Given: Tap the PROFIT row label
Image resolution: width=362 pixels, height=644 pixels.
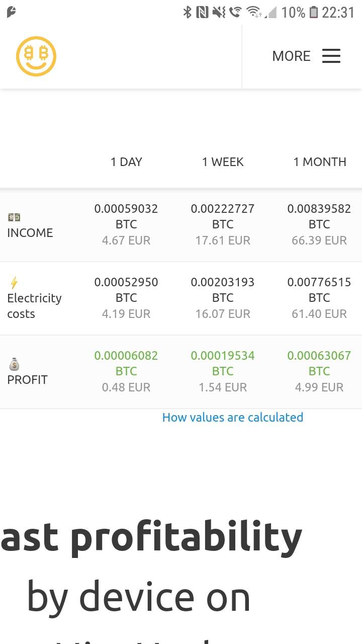Looking at the screenshot, I should tap(27, 379).
